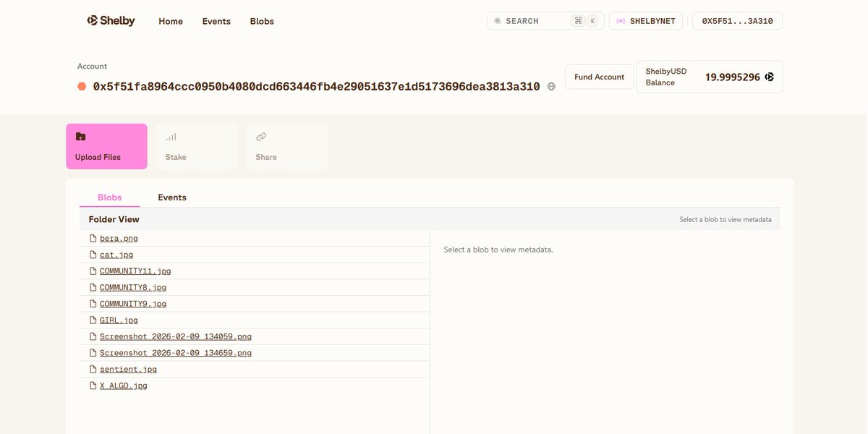
Task: Select the cat.jpg blob
Action: click(x=116, y=255)
